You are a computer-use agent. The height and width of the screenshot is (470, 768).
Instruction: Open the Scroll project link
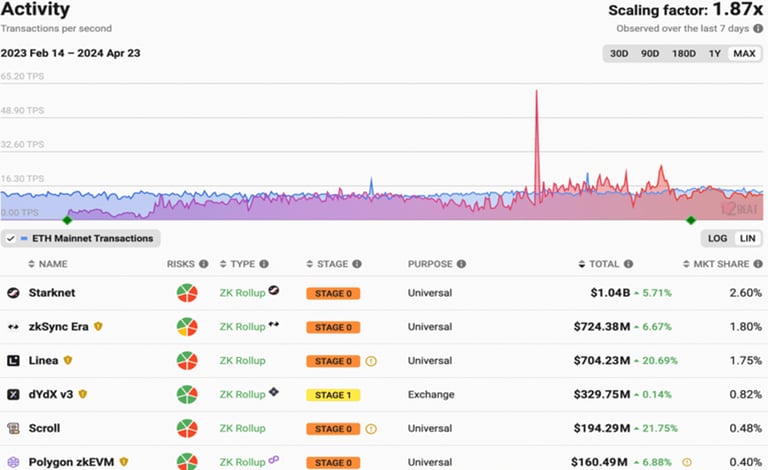(44, 428)
